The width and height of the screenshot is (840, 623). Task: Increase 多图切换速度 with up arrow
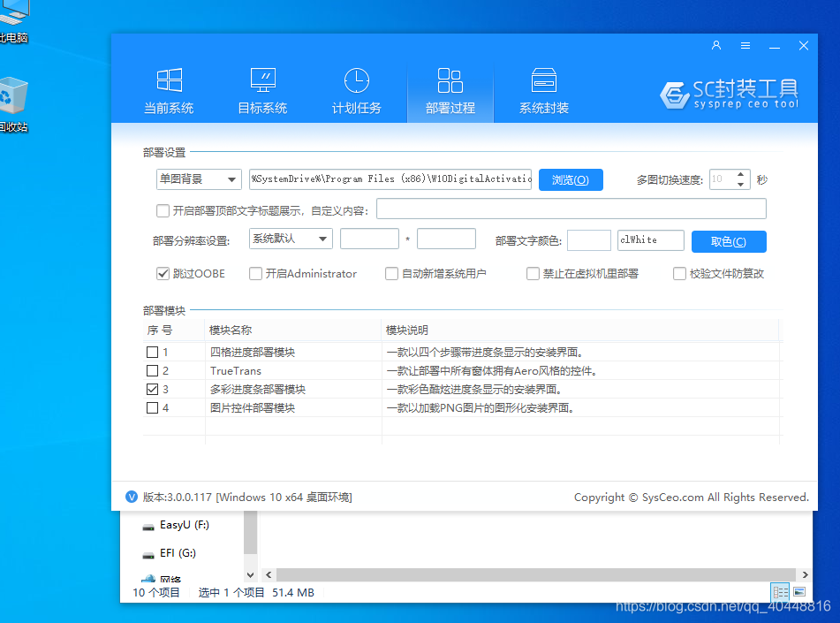pos(740,174)
